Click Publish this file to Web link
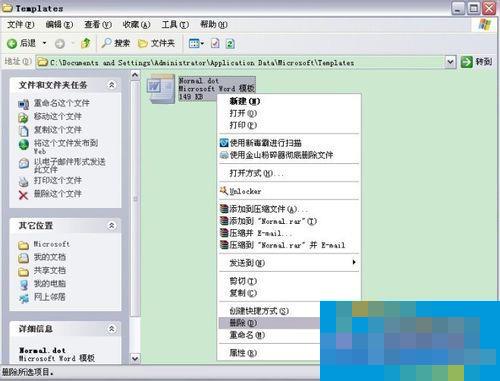 click(66, 147)
